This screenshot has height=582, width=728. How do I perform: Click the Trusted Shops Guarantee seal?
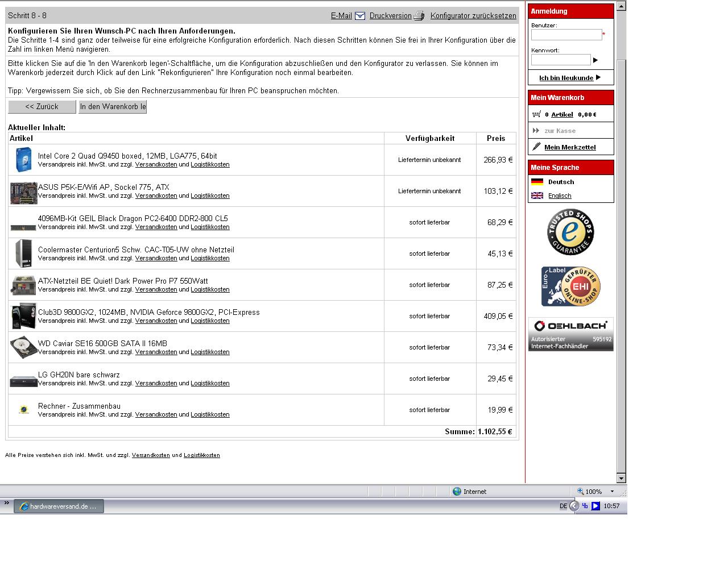tap(570, 232)
